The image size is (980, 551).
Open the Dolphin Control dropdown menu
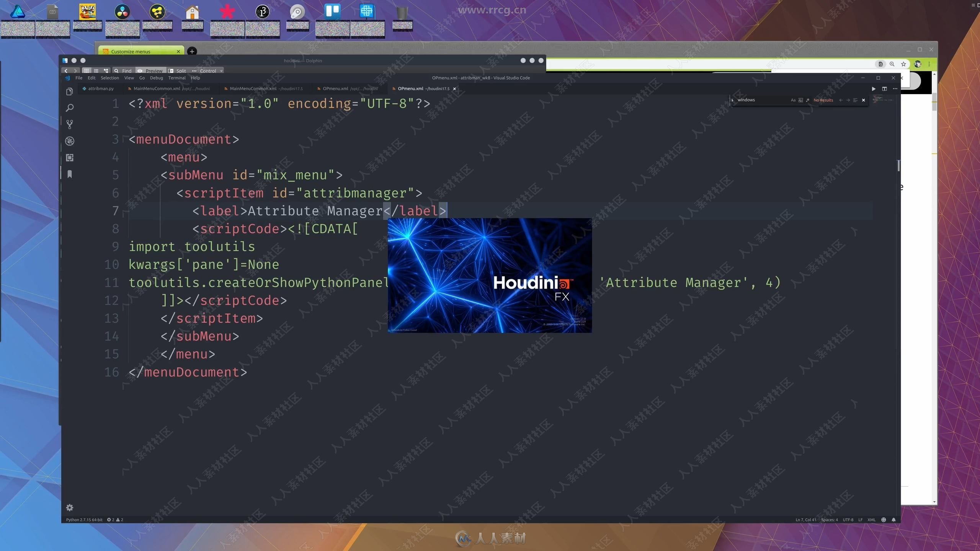pos(207,71)
